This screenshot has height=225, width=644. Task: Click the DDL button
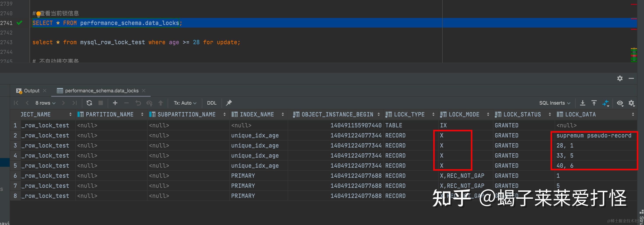pyautogui.click(x=211, y=103)
